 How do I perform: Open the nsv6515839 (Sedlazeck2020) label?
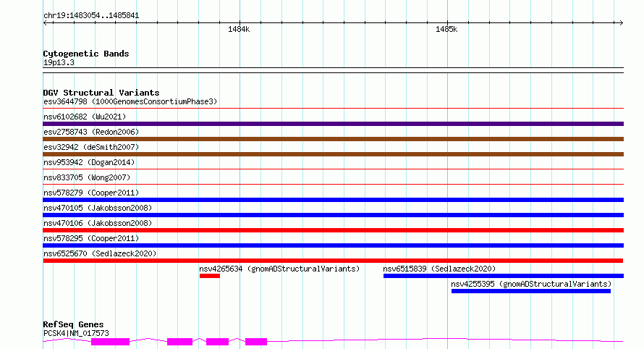tap(439, 269)
